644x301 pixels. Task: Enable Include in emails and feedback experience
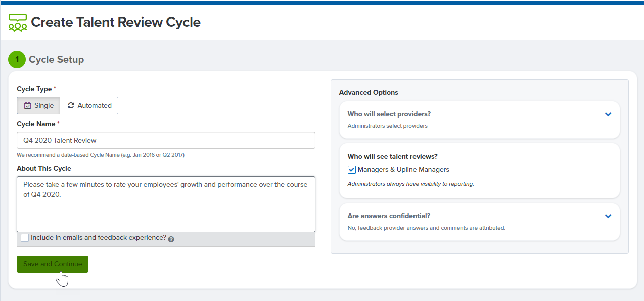click(25, 238)
